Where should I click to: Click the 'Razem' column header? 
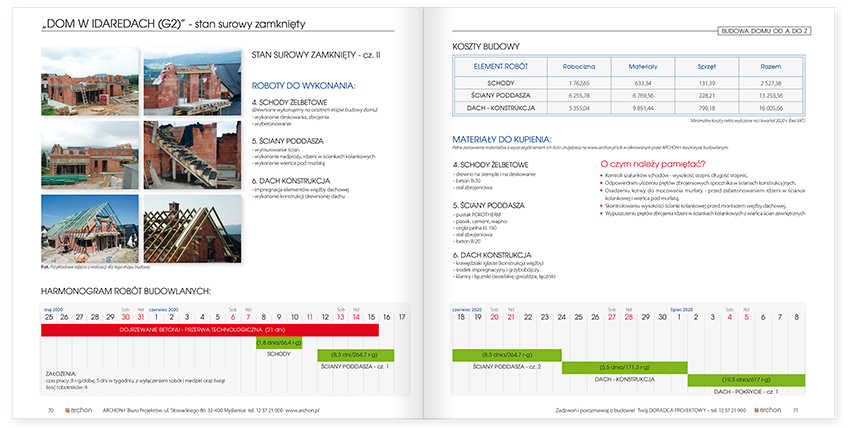pos(771,67)
